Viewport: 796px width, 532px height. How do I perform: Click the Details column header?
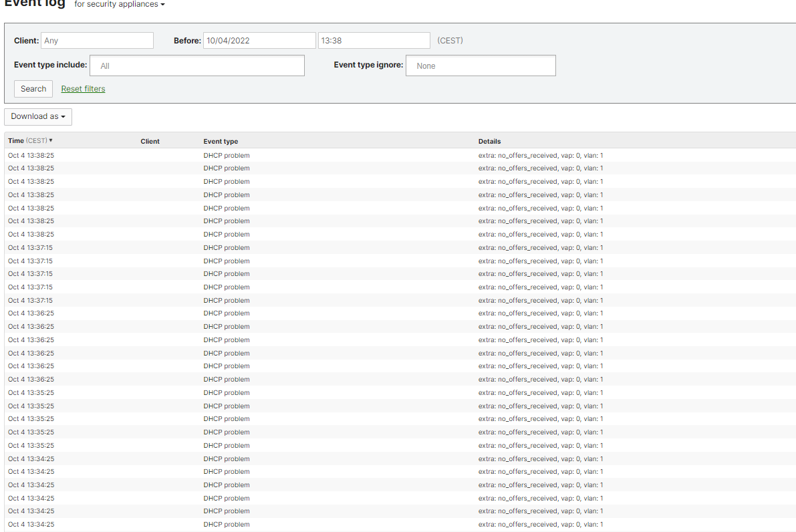pos(490,141)
